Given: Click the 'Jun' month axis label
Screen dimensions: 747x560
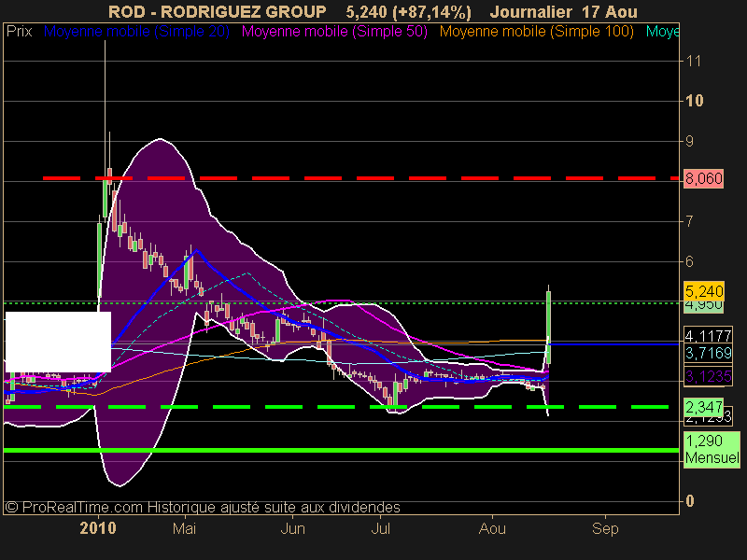Looking at the screenshot, I should pos(292,528).
